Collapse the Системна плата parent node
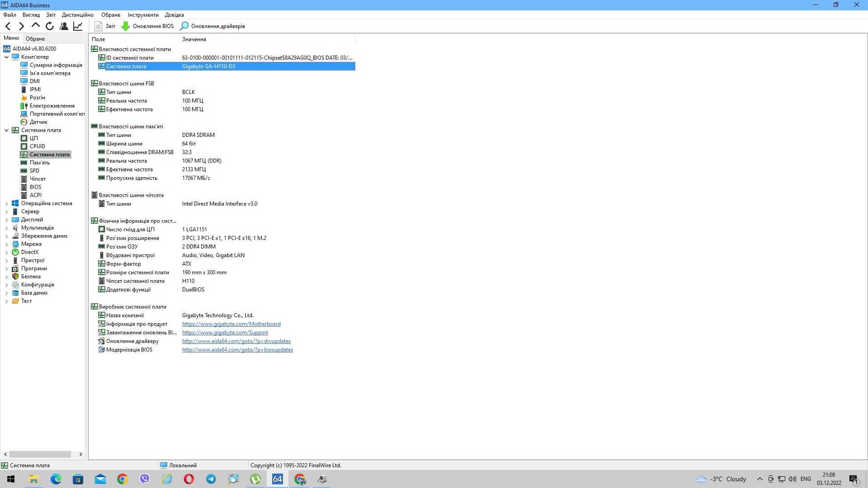The width and height of the screenshot is (868, 488). click(6, 130)
